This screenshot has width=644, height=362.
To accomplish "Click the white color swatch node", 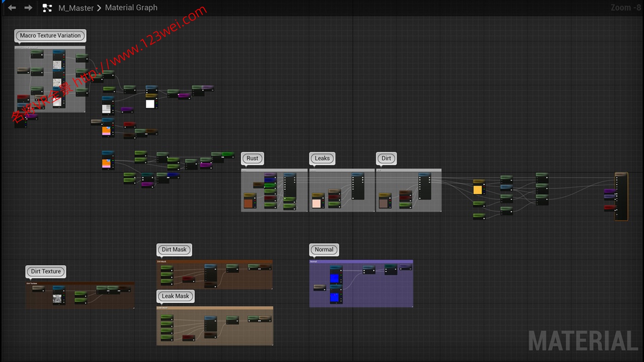I will coord(150,104).
